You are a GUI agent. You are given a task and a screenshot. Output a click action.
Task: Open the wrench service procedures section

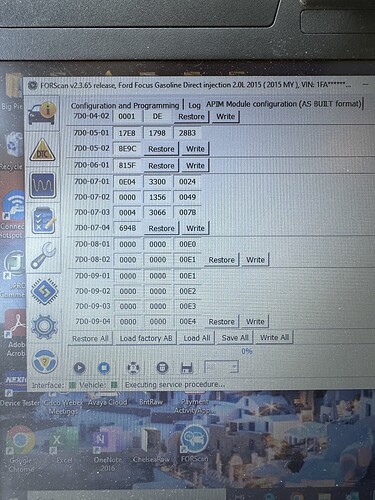pos(43,256)
